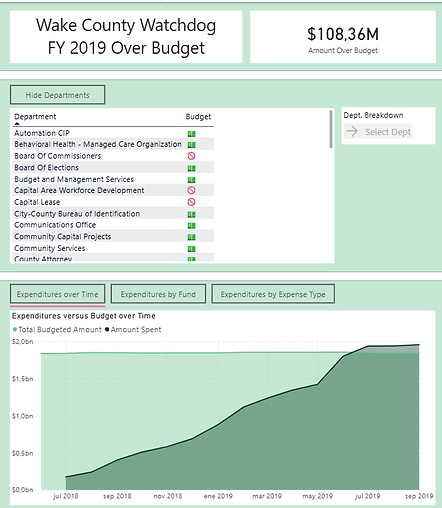Click the arrow icon beside Select Dept
The width and height of the screenshot is (442, 508).
(352, 132)
